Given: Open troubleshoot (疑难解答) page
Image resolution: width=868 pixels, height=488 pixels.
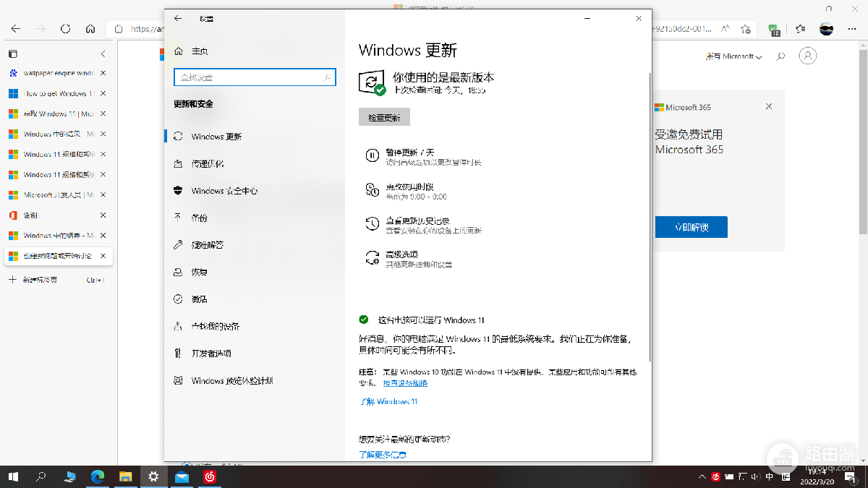Looking at the screenshot, I should coord(255,245).
